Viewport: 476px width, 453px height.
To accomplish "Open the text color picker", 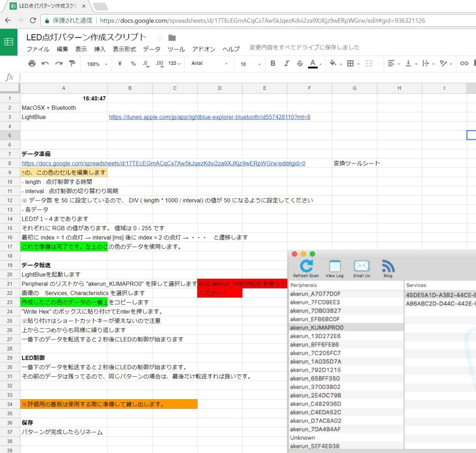I will click(x=313, y=64).
